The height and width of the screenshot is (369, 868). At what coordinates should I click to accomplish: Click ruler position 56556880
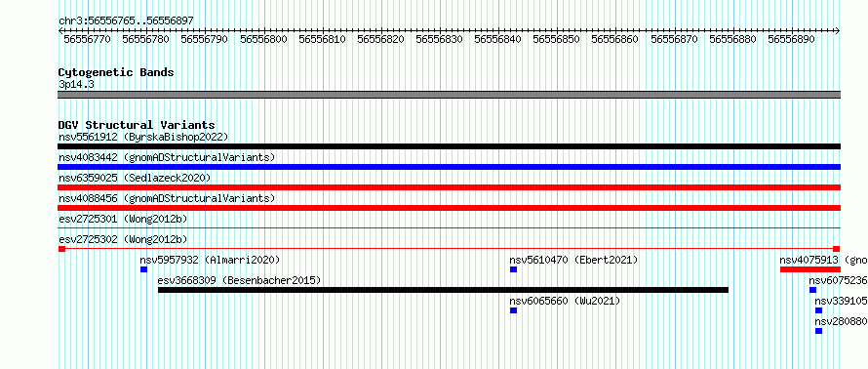(733, 39)
